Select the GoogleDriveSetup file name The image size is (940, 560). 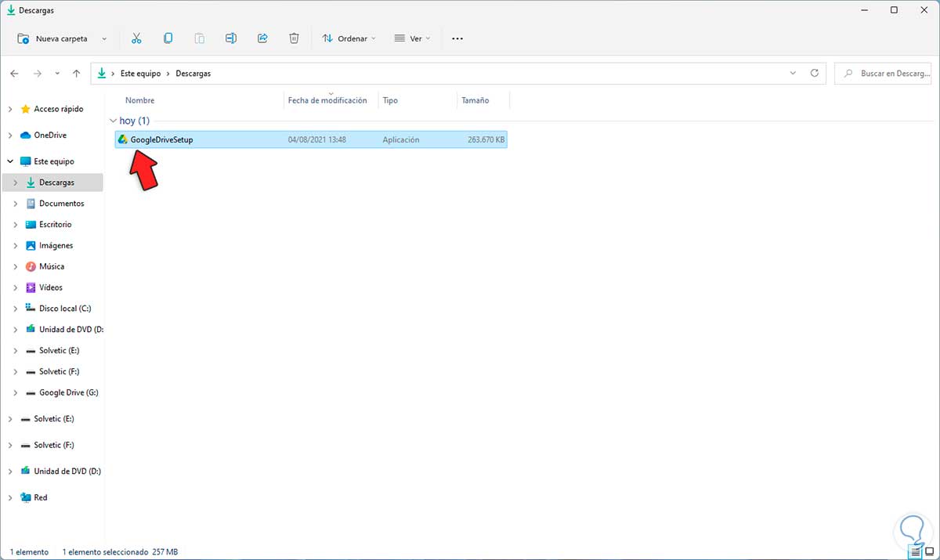tap(161, 139)
